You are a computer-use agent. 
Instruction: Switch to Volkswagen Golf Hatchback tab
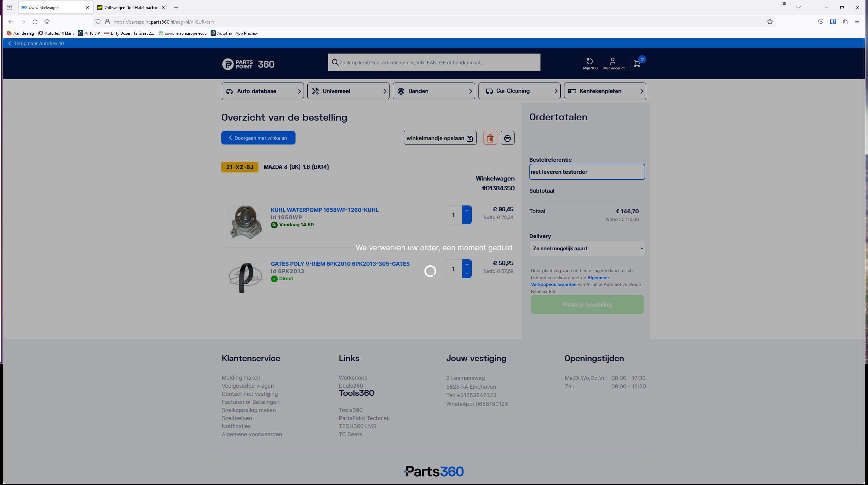coord(130,7)
